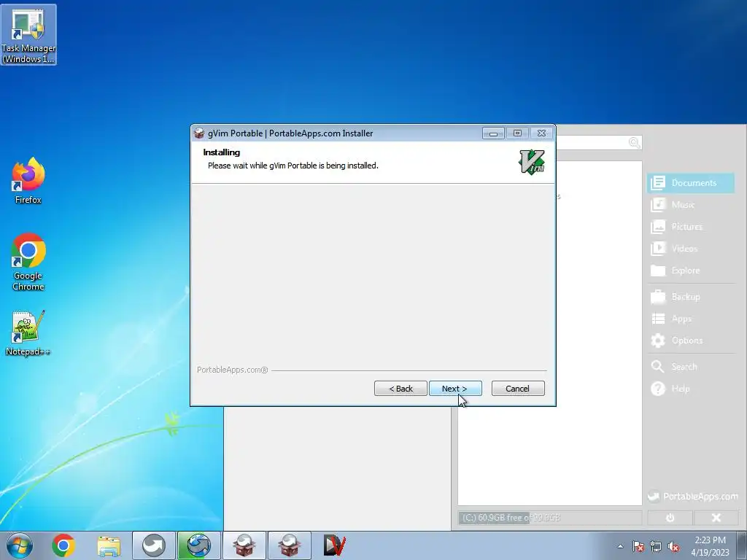Screen dimensions: 747x560
Task: Open Pictures in PortableApps menu
Action: tap(690, 227)
